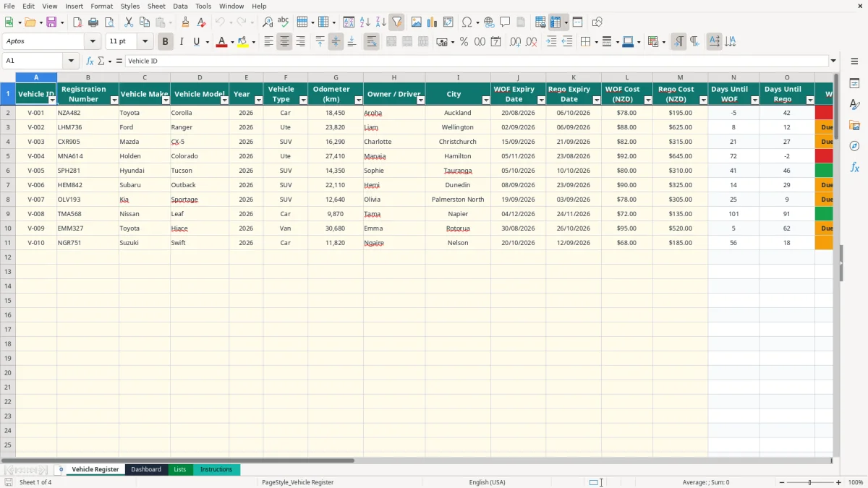Toggle Center Vertically alignment
This screenshot has height=488, width=868.
click(x=336, y=42)
